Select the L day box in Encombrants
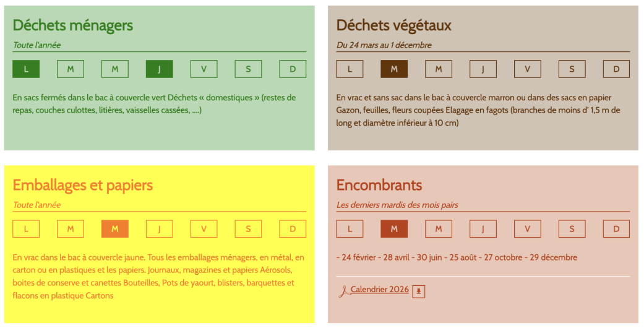Screen dimensions: 644x328 [x=350, y=229]
